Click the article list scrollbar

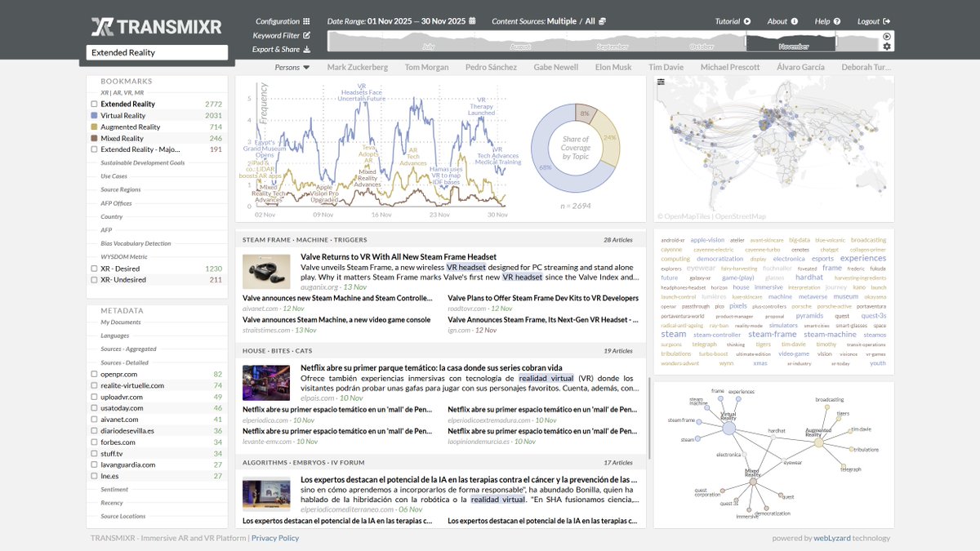click(649, 417)
